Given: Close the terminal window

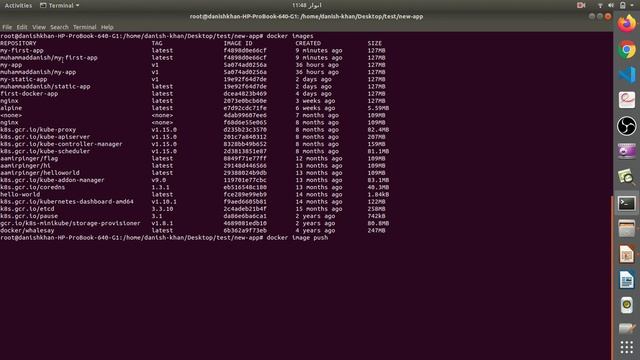Looking at the screenshot, I should tap(608, 16).
